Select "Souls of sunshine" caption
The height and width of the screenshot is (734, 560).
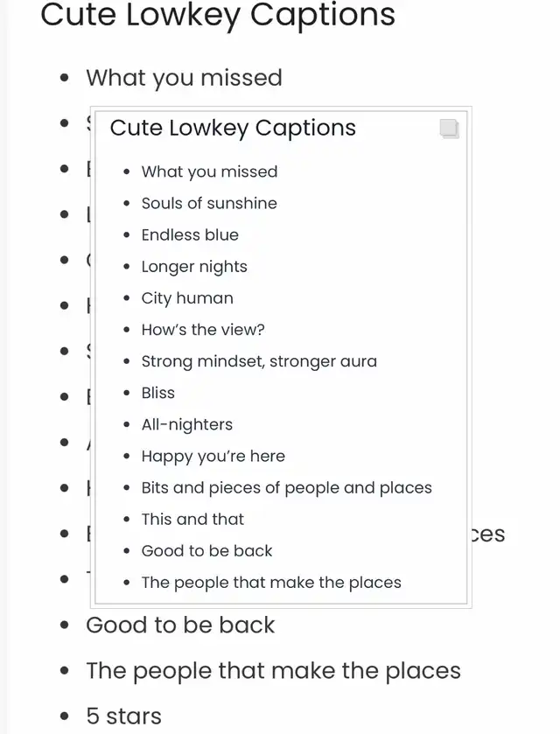(209, 203)
